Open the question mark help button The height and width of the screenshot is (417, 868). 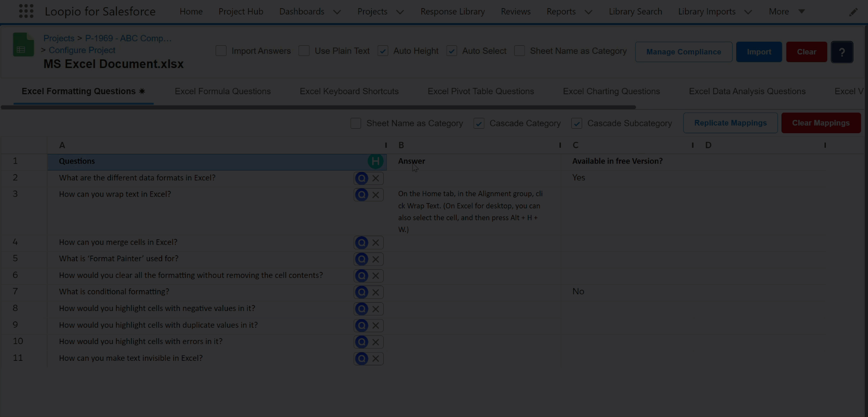pos(842,52)
